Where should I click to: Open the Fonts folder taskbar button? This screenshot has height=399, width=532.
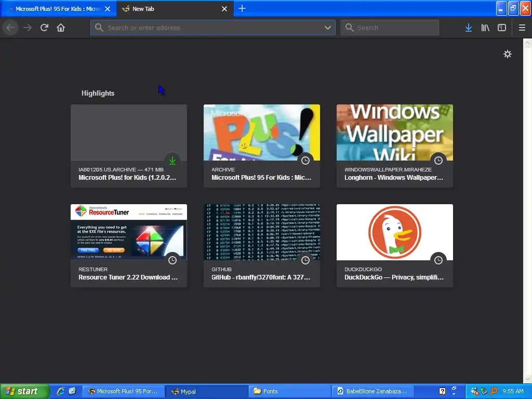(289, 391)
